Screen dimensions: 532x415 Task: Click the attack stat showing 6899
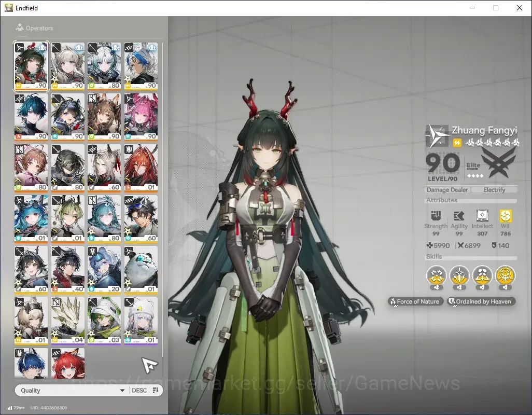coord(469,245)
